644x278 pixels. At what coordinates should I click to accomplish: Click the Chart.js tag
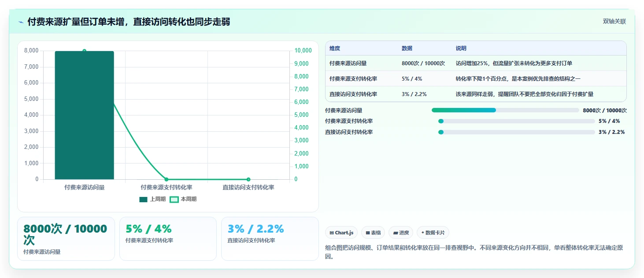pyautogui.click(x=341, y=233)
